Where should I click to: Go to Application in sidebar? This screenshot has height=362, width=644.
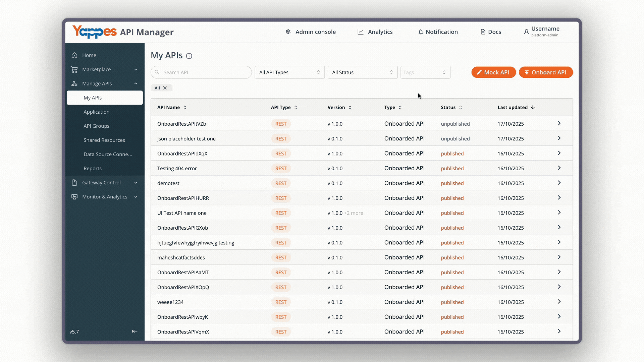(x=97, y=112)
